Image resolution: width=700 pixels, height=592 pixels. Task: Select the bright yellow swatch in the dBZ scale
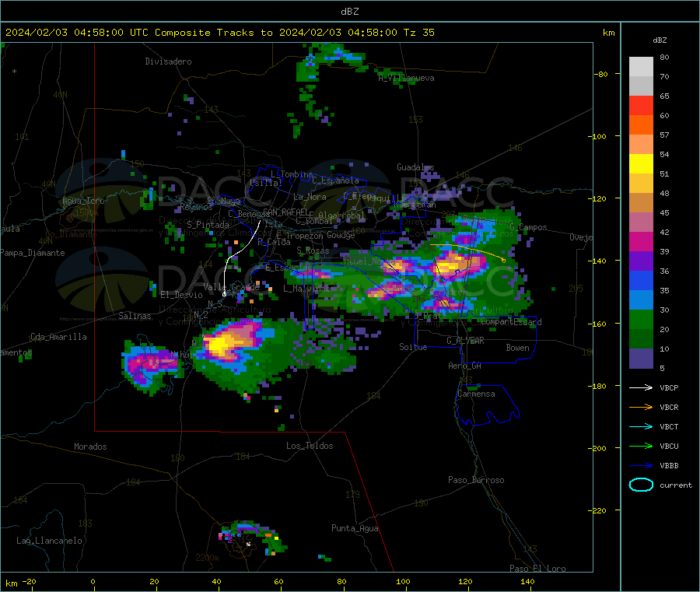coord(641,164)
